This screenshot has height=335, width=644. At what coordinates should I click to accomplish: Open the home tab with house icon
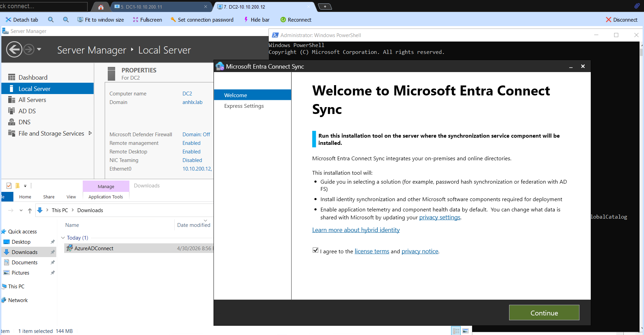(x=101, y=7)
